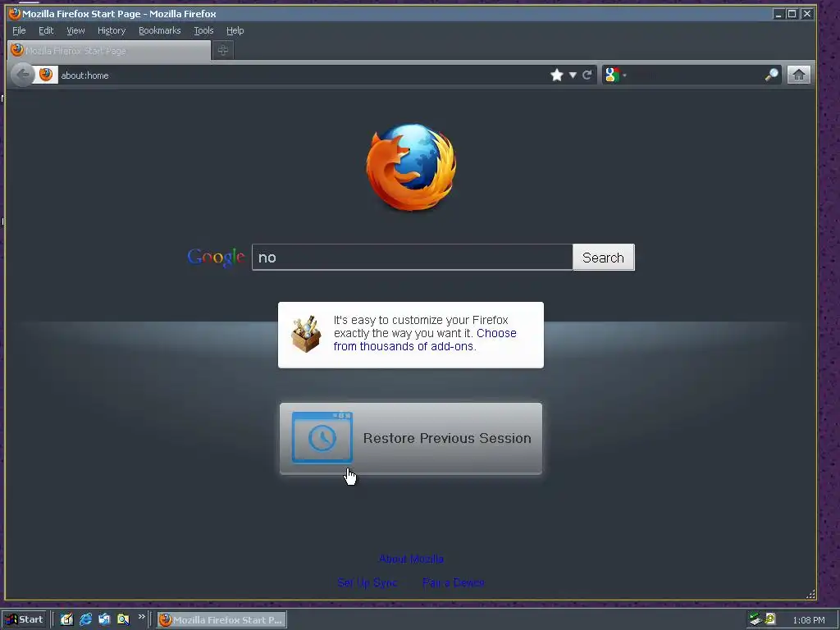Click the magnifying glass search icon in toolbar
The image size is (840, 630).
pyautogui.click(x=771, y=75)
